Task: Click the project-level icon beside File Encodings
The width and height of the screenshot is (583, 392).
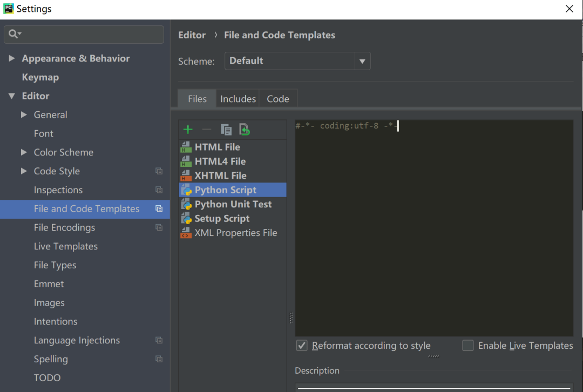Action: [x=159, y=228]
